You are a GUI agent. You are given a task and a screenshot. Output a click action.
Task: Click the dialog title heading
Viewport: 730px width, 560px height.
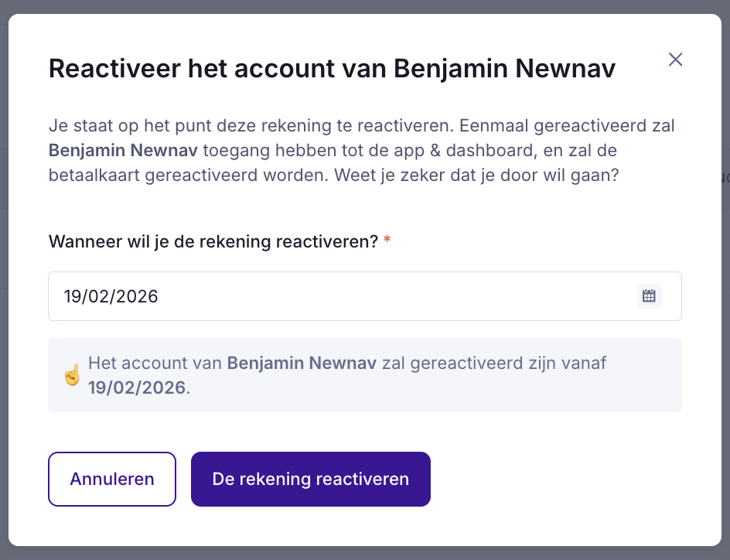332,68
